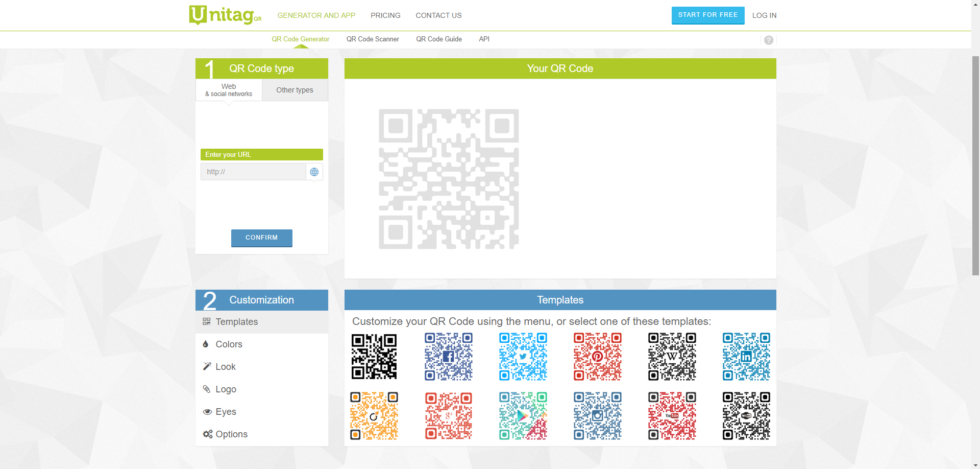The image size is (980, 469).
Task: Click the 'QR Code type' heading
Action: [x=261, y=68]
